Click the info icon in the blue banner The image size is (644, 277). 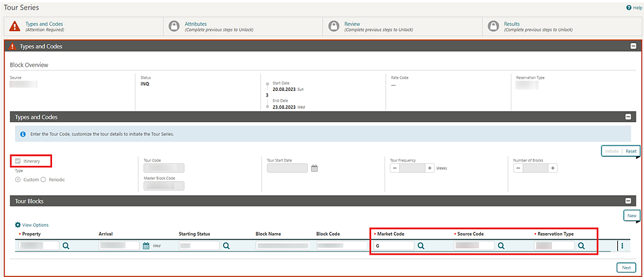[x=23, y=134]
